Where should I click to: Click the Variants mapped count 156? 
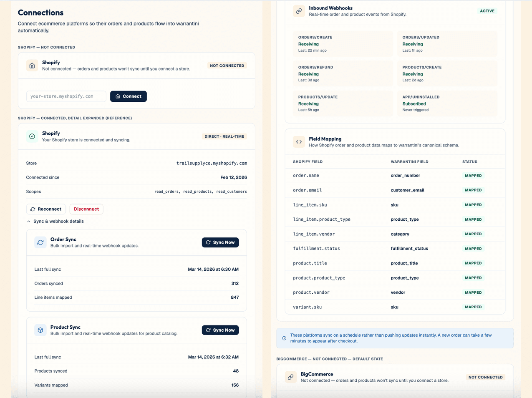(x=235, y=385)
